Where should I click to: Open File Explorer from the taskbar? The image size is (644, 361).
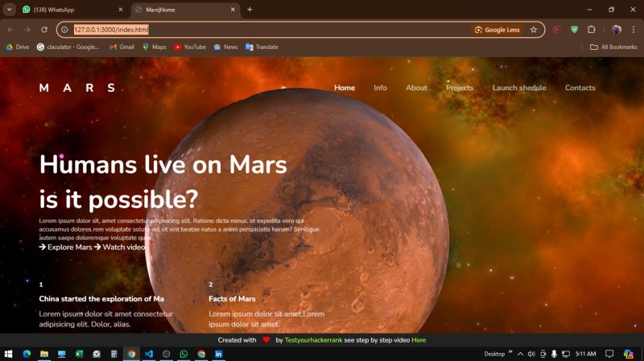click(x=44, y=354)
